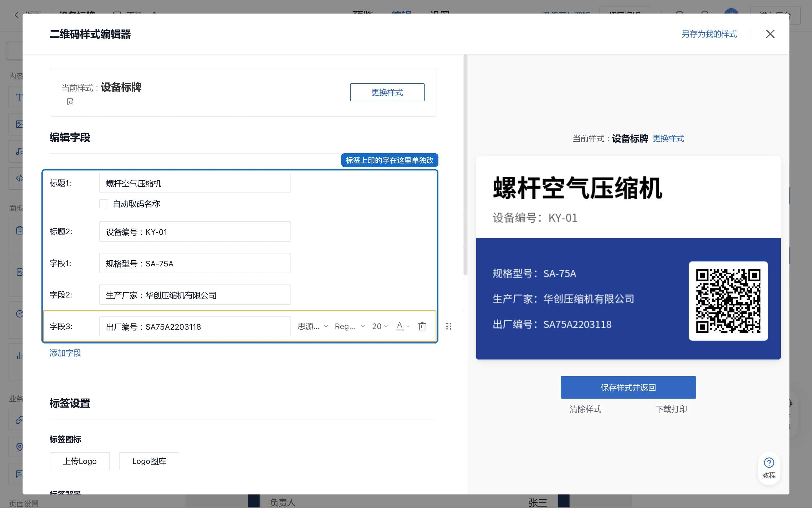Screen dimensions: 812x508
Task: Click the QR code in the label preview
Action: [728, 301]
